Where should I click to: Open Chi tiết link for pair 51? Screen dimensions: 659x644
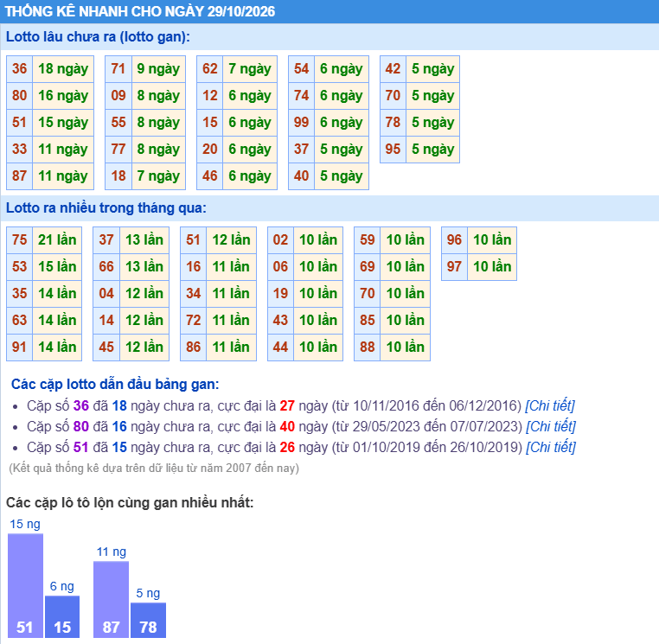(551, 447)
